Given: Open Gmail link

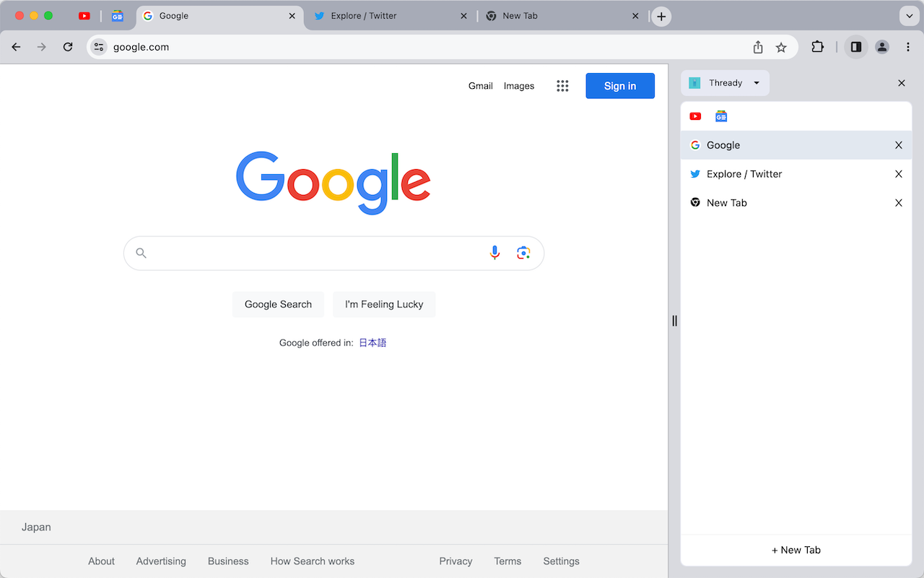Looking at the screenshot, I should (480, 86).
